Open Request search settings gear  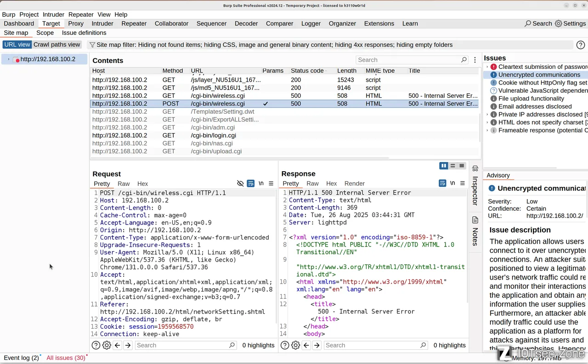107,345
